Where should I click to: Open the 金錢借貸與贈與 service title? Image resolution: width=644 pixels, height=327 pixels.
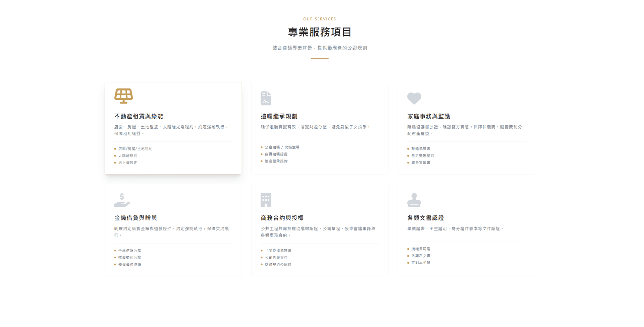click(x=136, y=218)
